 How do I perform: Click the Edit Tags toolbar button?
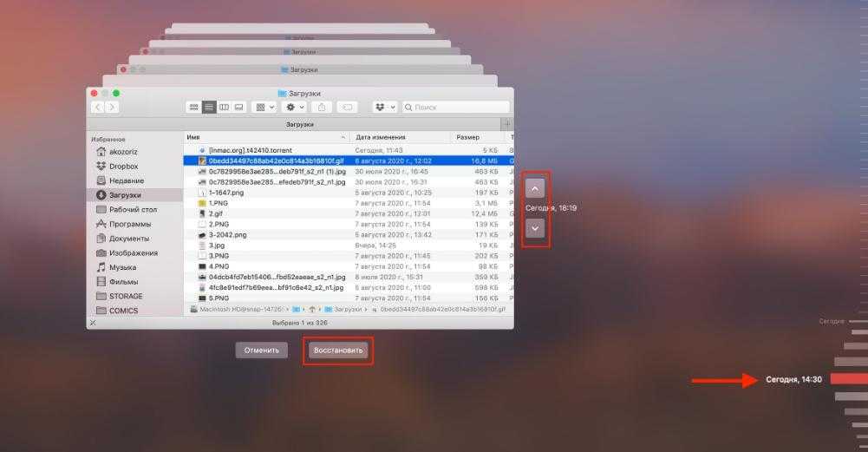(347, 107)
